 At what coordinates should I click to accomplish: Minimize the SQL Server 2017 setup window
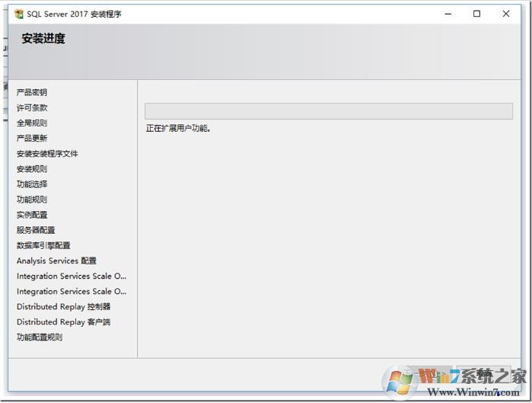pyautogui.click(x=448, y=14)
